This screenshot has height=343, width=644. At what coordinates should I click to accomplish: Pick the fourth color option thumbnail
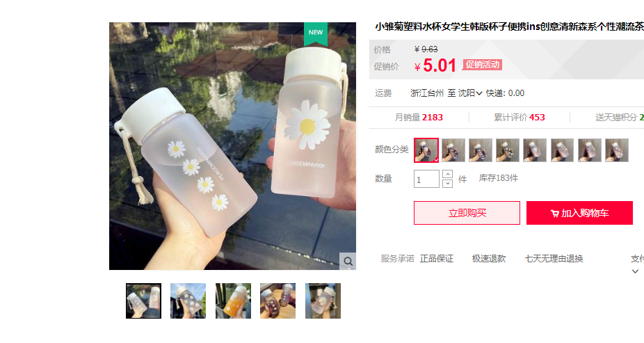(x=508, y=150)
